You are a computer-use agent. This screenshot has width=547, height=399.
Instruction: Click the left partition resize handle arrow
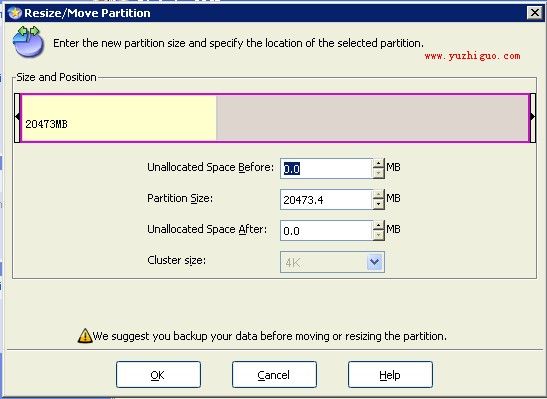coord(17,118)
